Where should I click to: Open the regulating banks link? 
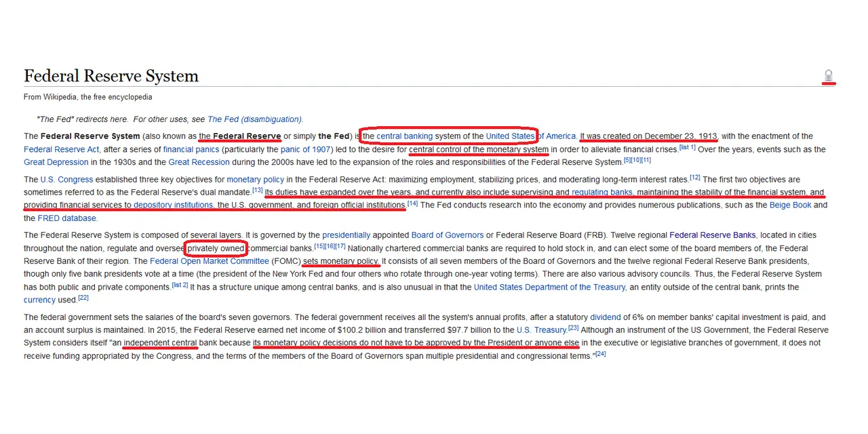click(602, 193)
